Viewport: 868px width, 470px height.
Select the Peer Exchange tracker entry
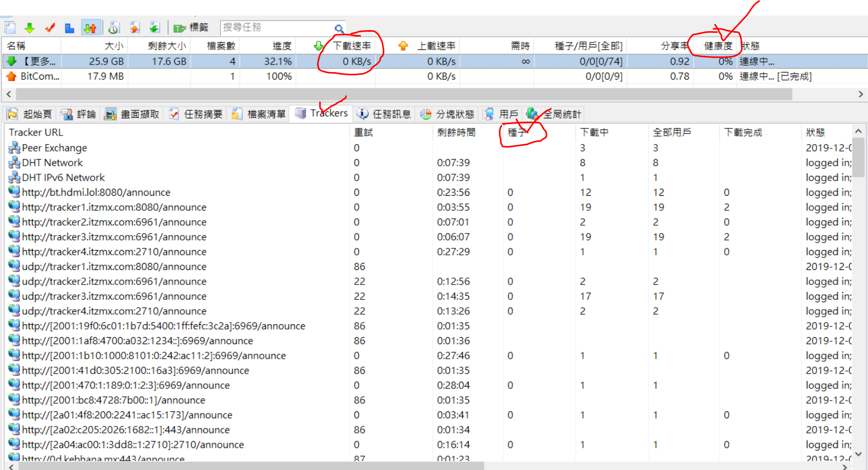coord(54,148)
